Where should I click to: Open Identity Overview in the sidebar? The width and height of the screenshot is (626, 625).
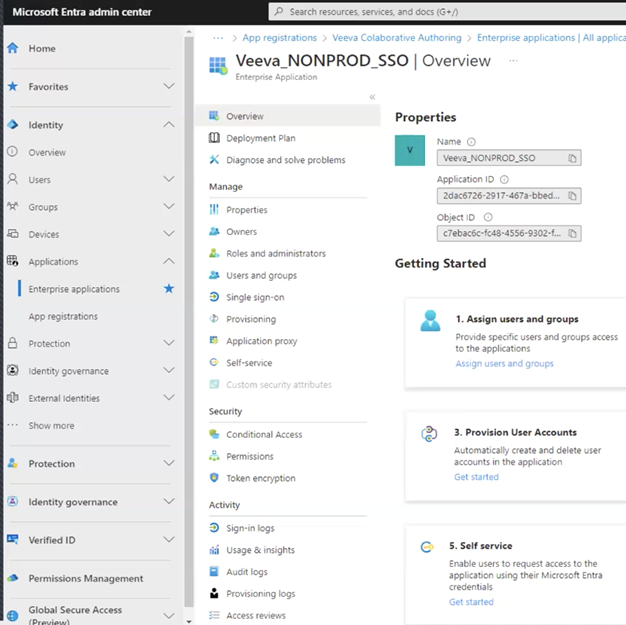point(47,152)
